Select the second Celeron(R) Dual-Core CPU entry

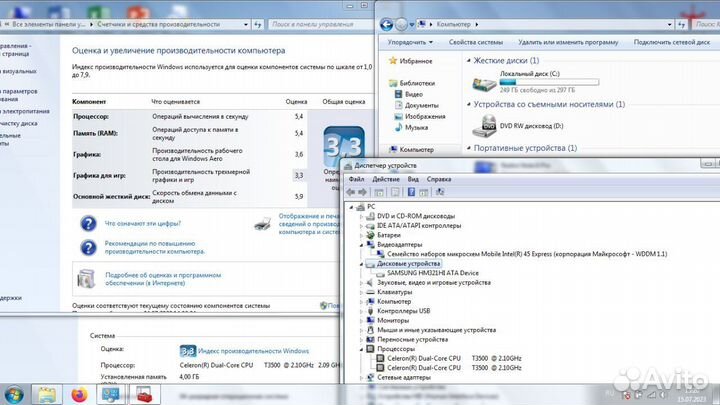[x=454, y=368]
